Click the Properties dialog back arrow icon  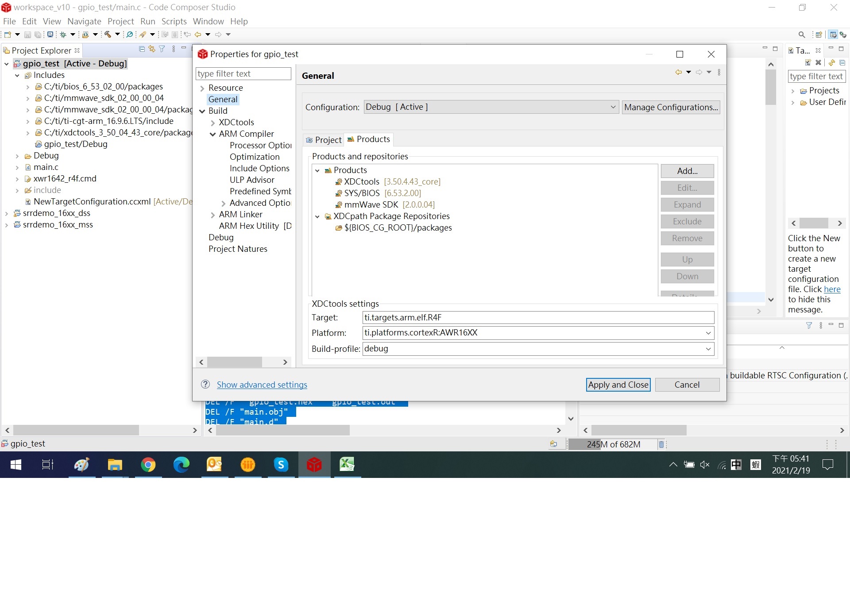(679, 72)
